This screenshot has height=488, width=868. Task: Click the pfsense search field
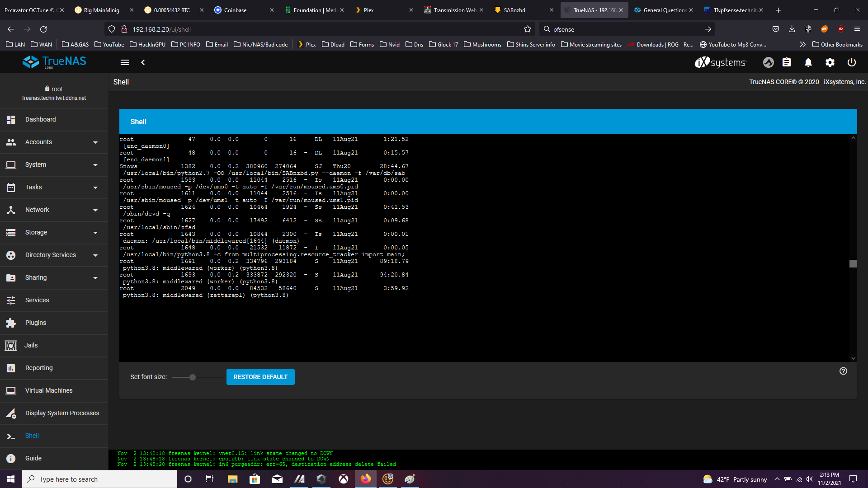[627, 29]
